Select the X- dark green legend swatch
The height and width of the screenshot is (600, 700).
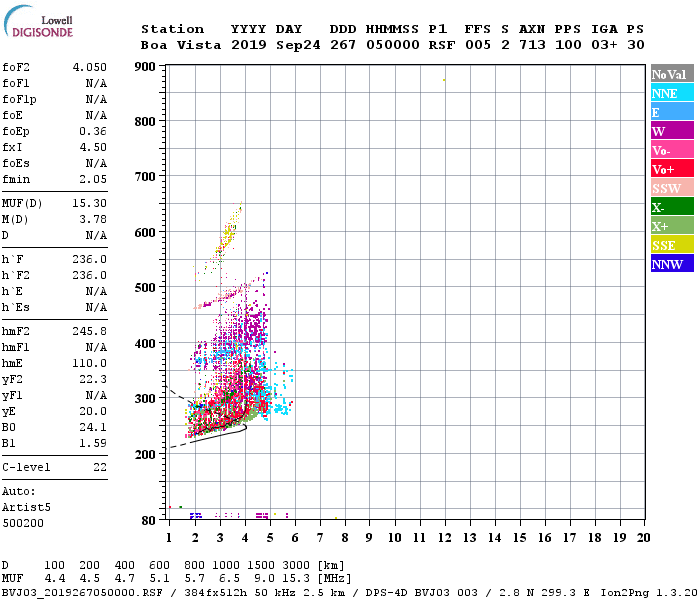[672, 207]
